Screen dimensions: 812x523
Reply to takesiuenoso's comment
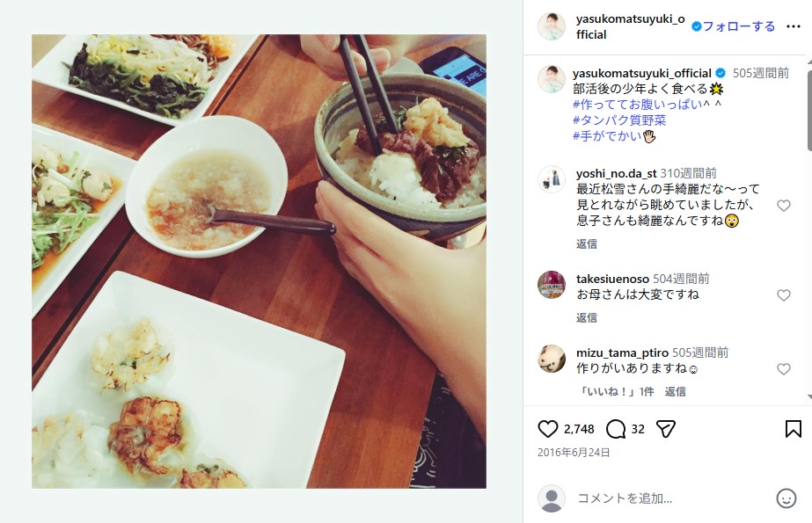click(x=587, y=318)
